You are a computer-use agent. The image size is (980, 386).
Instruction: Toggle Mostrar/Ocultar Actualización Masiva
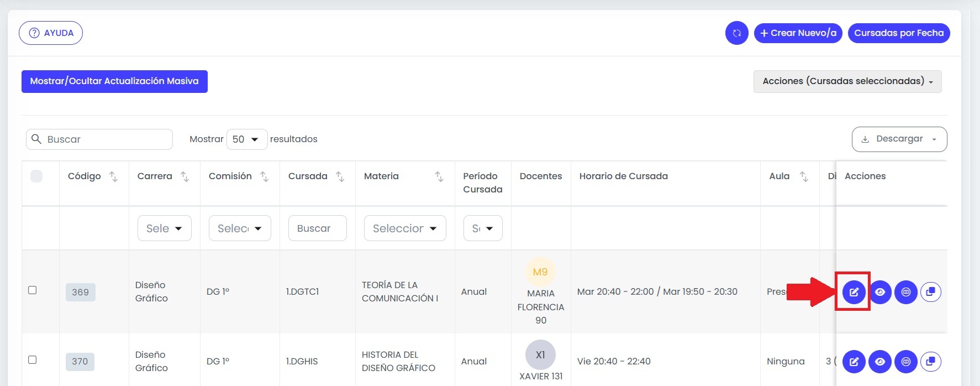(114, 81)
